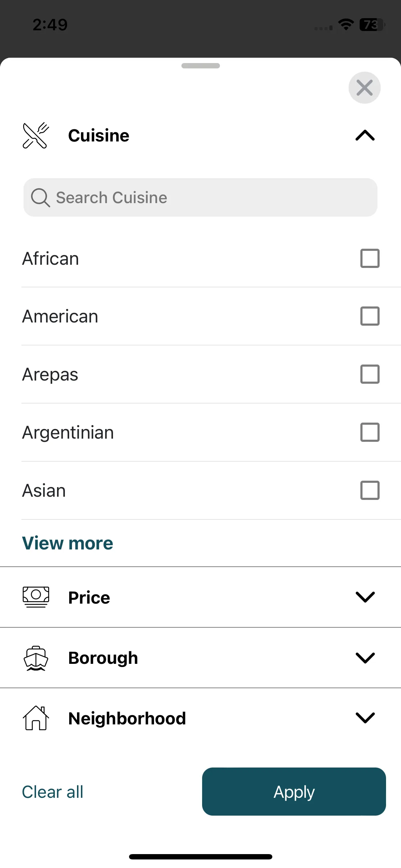This screenshot has height=868, width=401.
Task: Tap the battery indicator icon
Action: pyautogui.click(x=372, y=25)
